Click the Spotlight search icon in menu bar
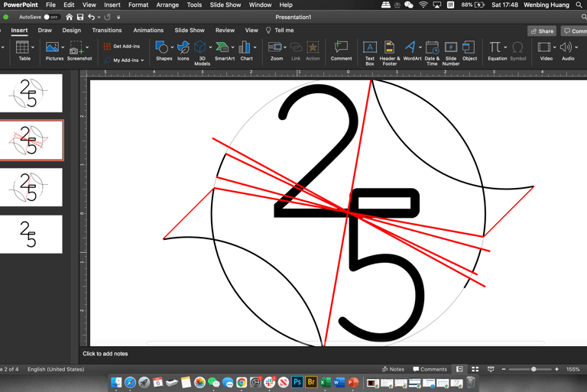This screenshot has height=392, width=587. (x=579, y=5)
